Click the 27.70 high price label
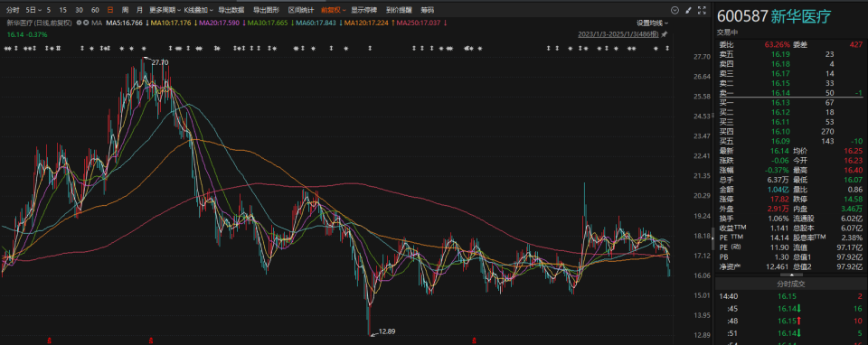This screenshot has height=345, width=868. click(159, 62)
